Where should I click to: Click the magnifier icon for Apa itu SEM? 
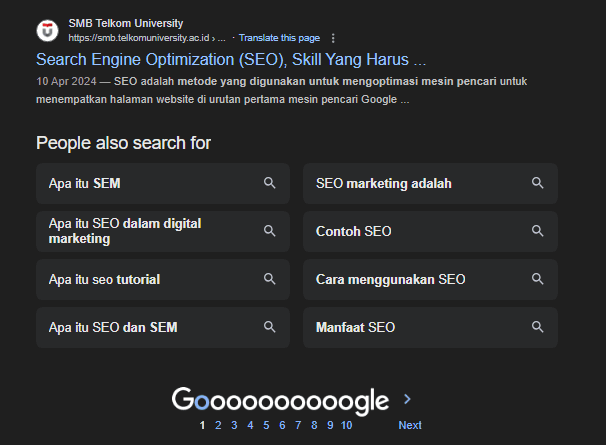[x=269, y=184]
